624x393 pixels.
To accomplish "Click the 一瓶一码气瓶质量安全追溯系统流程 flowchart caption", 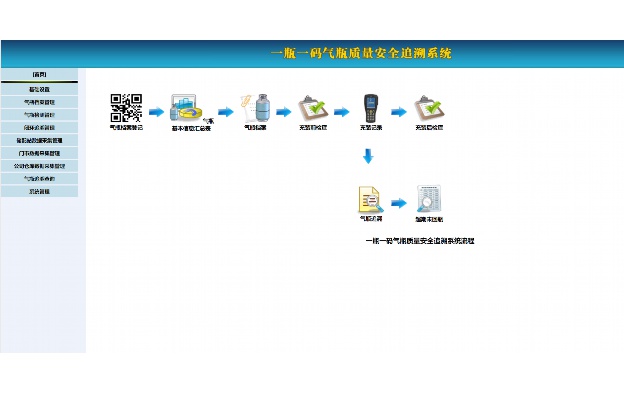I will (x=420, y=241).
